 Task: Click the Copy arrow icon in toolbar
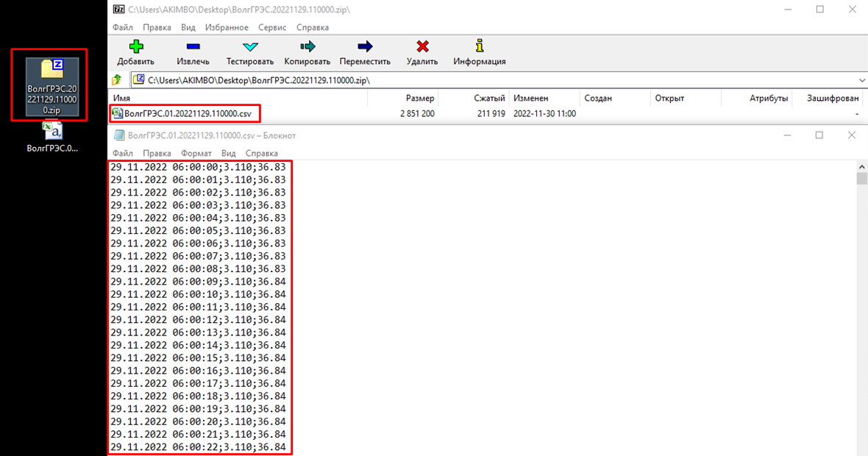[x=307, y=47]
